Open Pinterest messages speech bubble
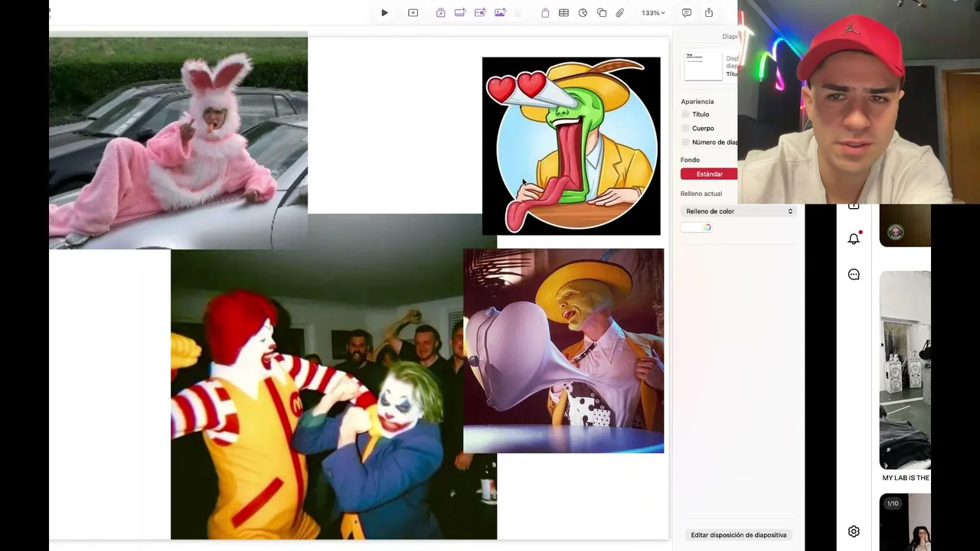The width and height of the screenshot is (980, 551). [854, 275]
